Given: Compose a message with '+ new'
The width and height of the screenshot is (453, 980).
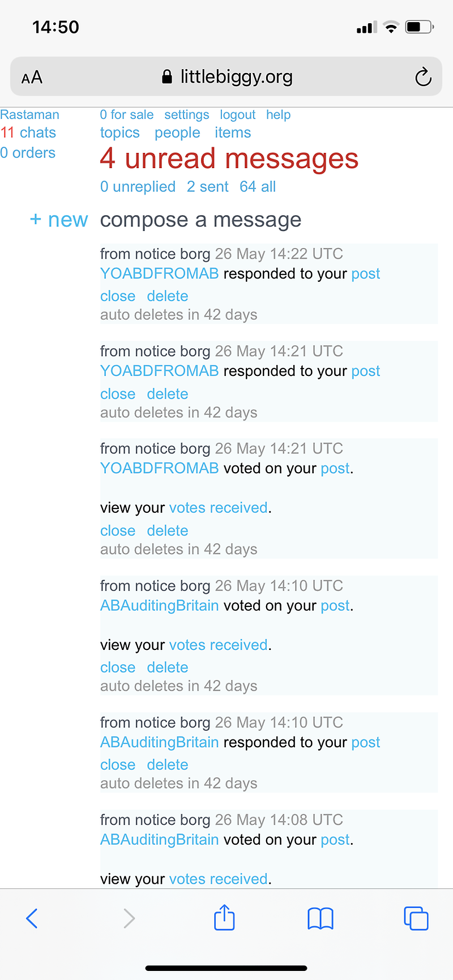Looking at the screenshot, I should click(59, 220).
